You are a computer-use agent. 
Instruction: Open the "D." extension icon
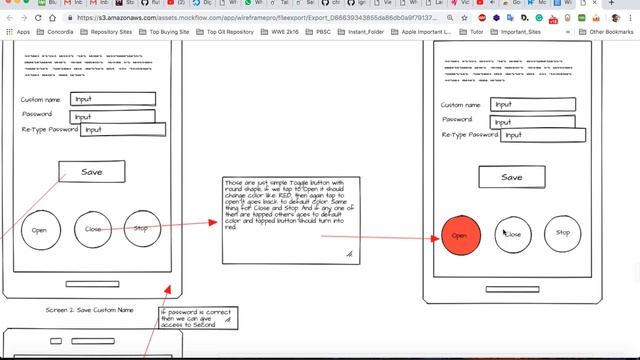click(x=525, y=18)
